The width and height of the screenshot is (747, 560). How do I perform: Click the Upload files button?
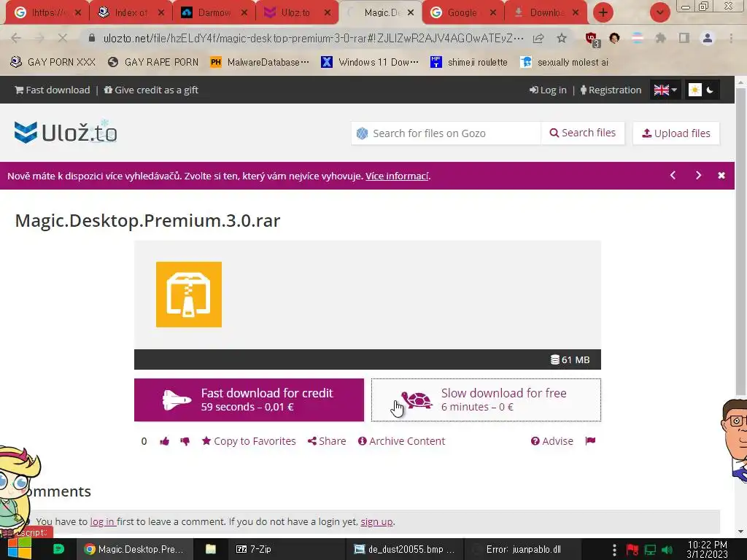(x=676, y=133)
